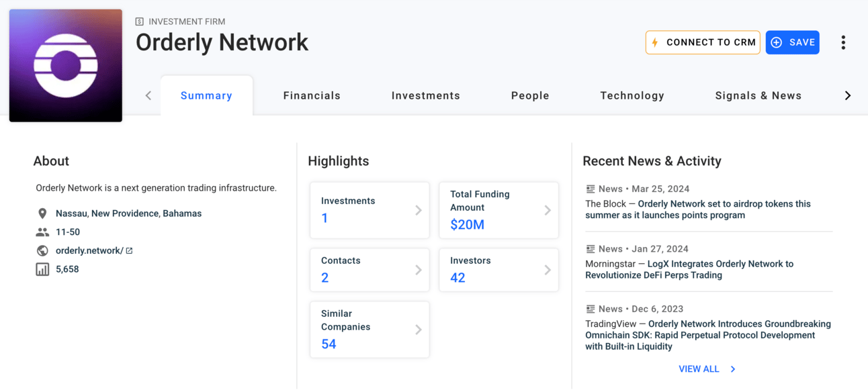Click the 5,658 rank value
The image size is (868, 390).
click(x=67, y=269)
